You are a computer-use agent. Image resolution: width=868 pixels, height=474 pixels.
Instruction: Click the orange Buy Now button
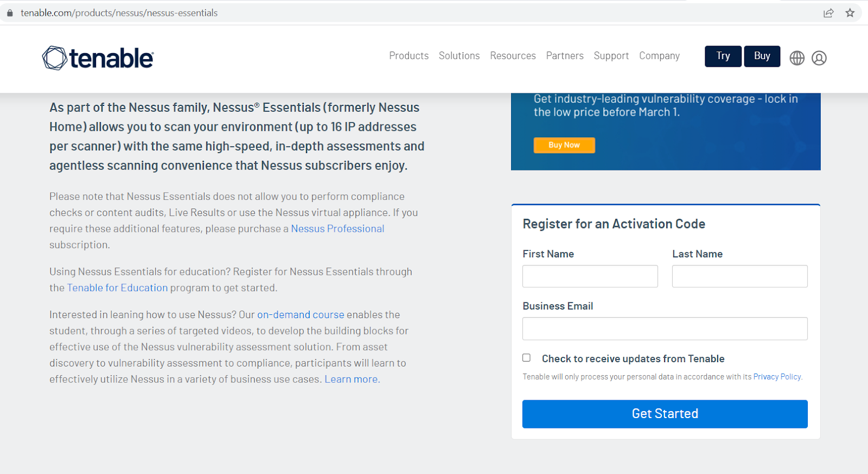tap(564, 145)
